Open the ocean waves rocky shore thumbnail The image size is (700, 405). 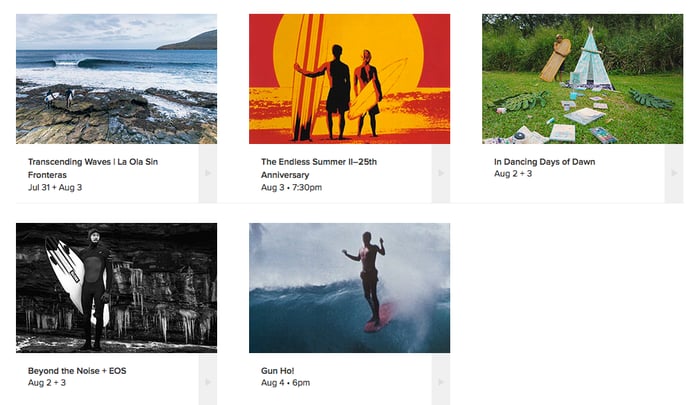click(x=116, y=79)
